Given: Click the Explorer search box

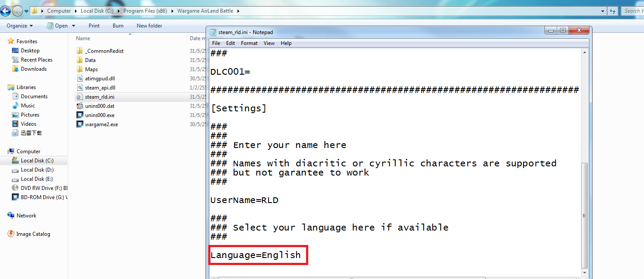Looking at the screenshot, I should (632, 11).
